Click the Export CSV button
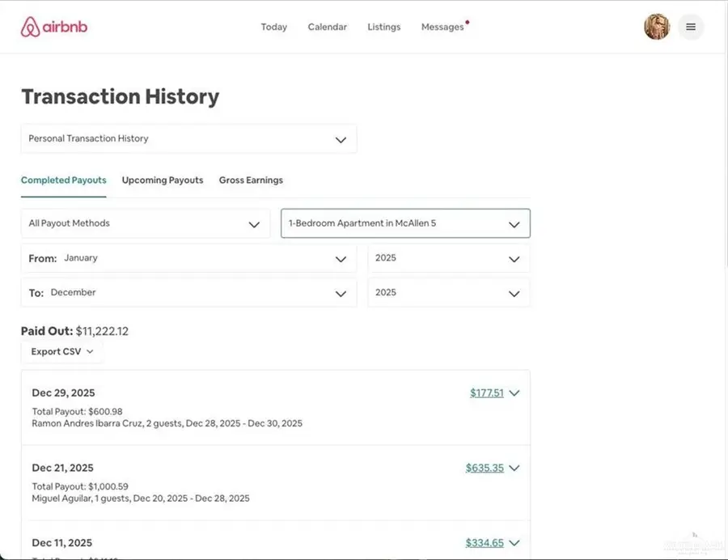728x560 pixels. point(61,352)
